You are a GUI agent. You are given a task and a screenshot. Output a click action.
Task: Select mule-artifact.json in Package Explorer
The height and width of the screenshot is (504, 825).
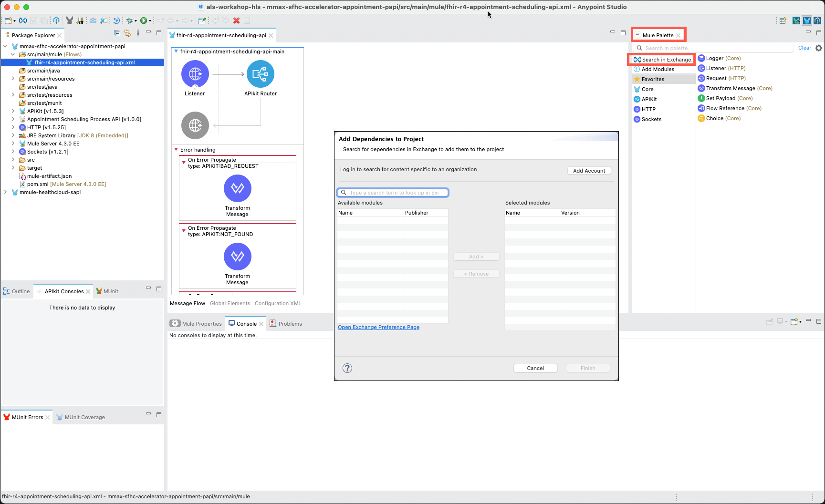(45, 176)
